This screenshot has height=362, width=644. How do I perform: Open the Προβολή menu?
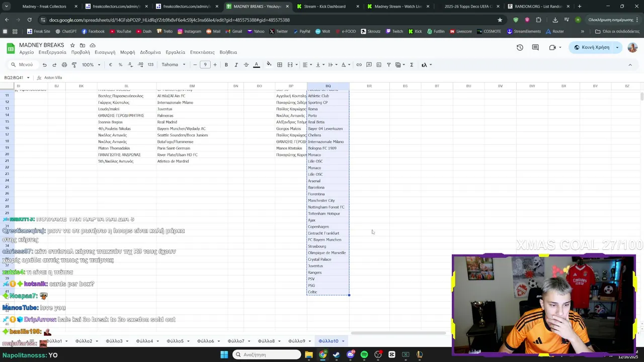80,52
